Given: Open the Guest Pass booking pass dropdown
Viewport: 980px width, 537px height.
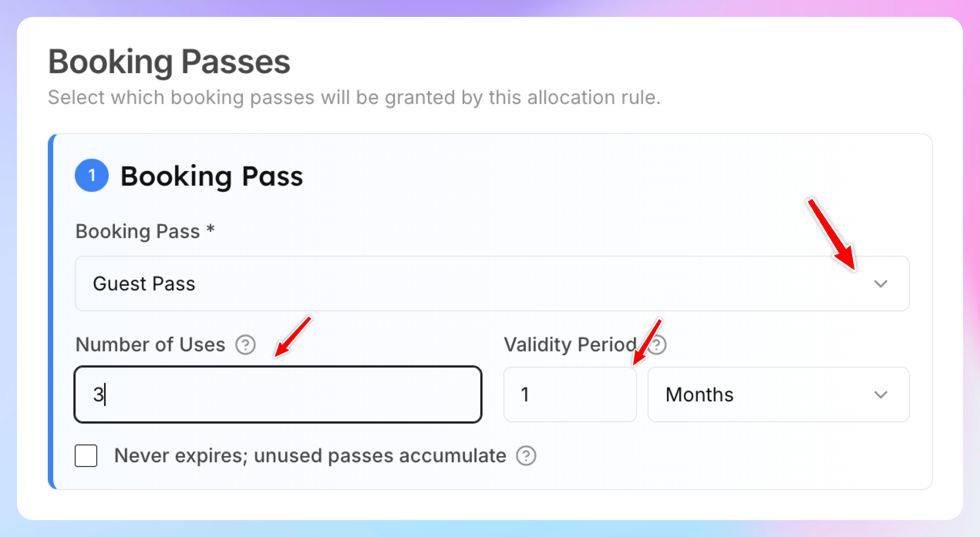Looking at the screenshot, I should [492, 284].
